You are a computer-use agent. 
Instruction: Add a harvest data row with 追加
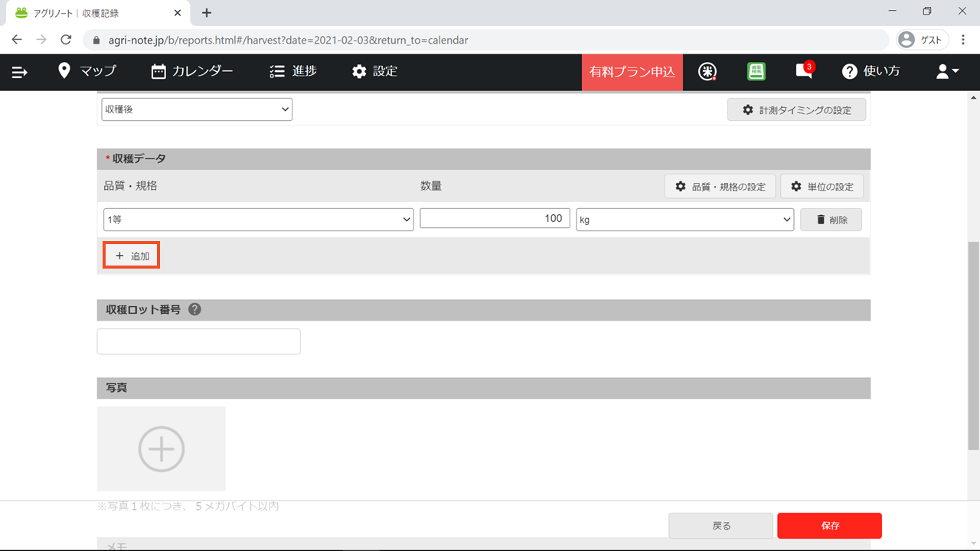[x=132, y=256]
